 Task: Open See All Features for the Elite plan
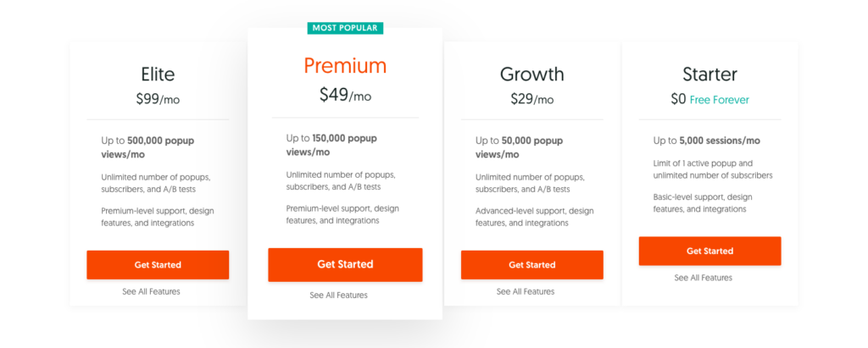coord(151,291)
